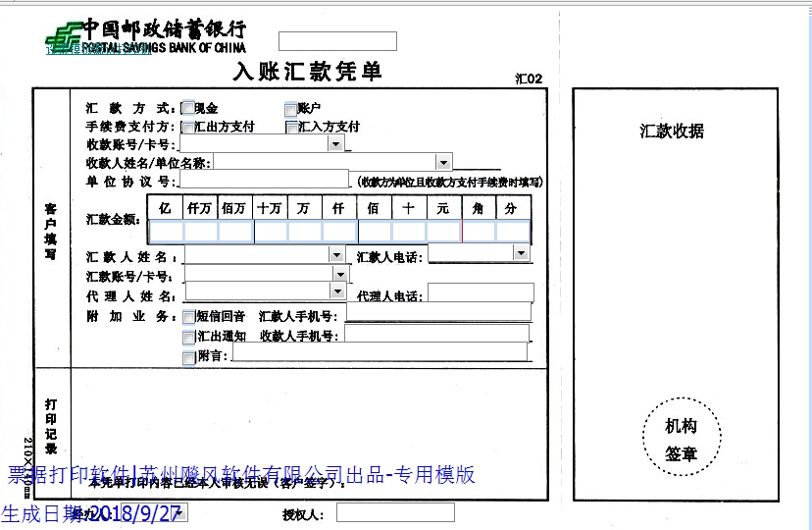
Task: Toggle the 短信回音 checkbox
Action: pyautogui.click(x=189, y=317)
